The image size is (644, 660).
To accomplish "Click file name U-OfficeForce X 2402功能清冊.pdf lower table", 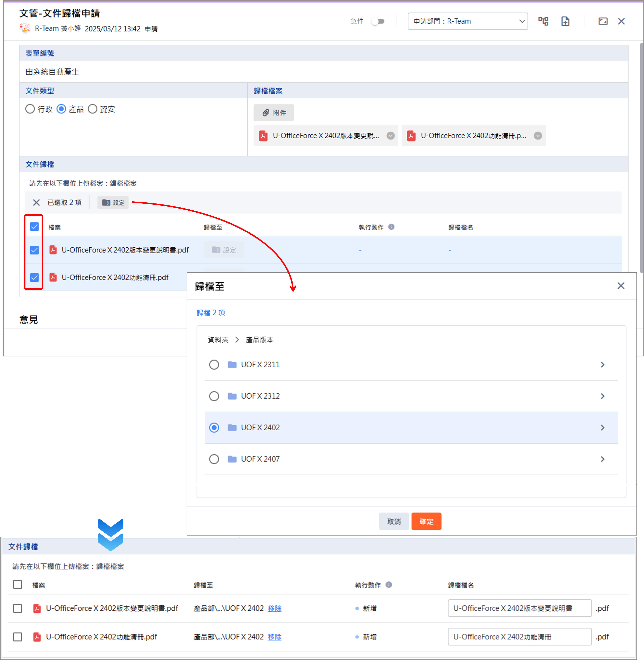I will 101,637.
